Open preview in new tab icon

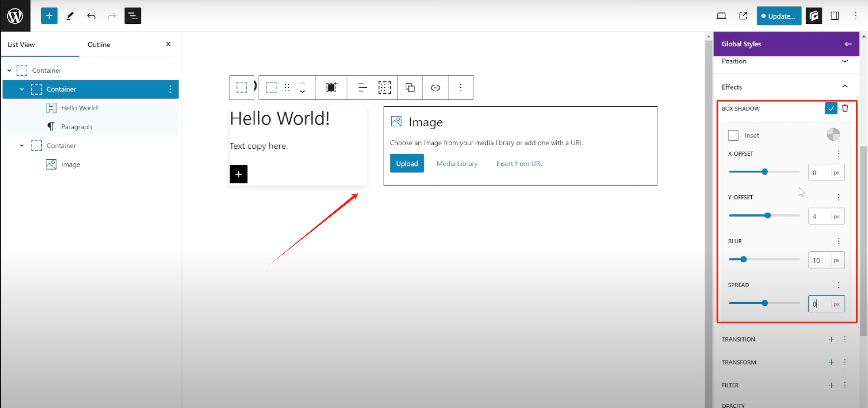[743, 16]
